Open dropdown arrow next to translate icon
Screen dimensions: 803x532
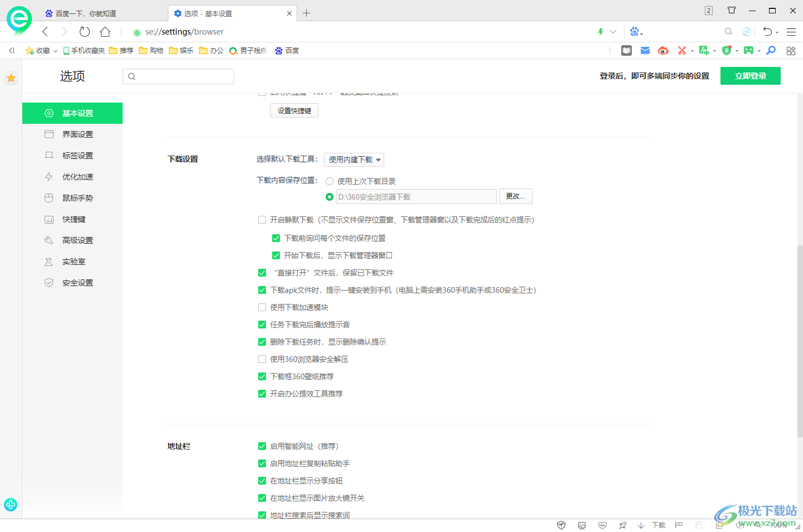(x=714, y=51)
